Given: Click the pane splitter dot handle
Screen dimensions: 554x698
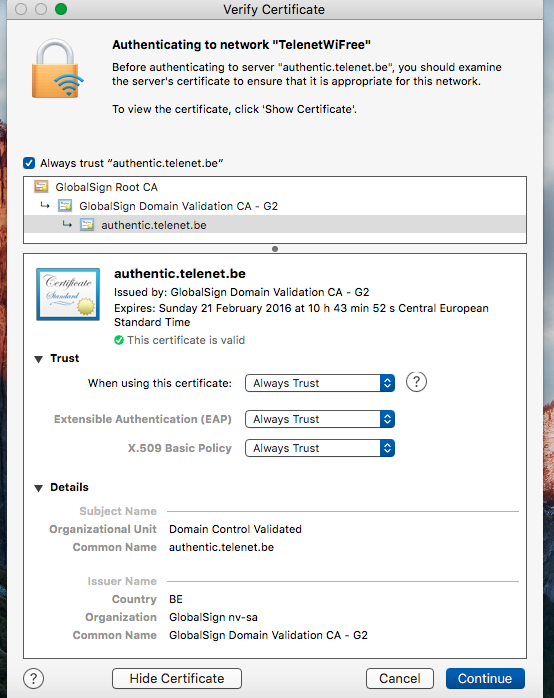Looking at the screenshot, I should tap(275, 249).
